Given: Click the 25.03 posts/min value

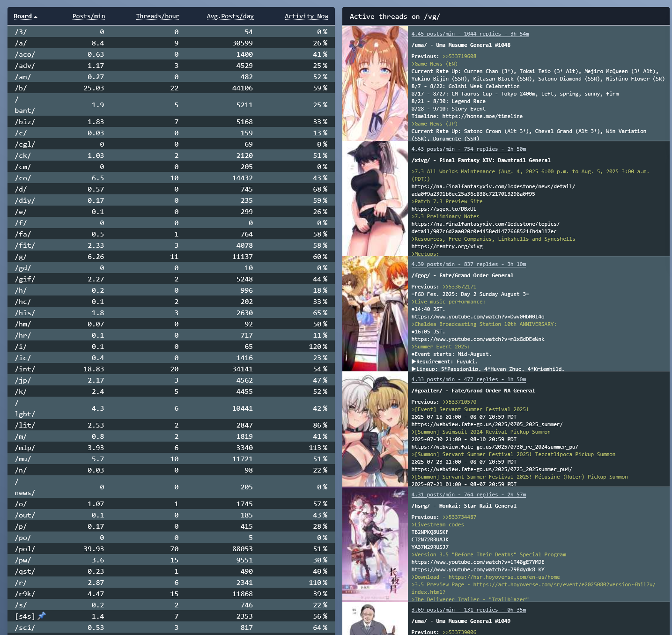Looking at the screenshot, I should tap(94, 88).
